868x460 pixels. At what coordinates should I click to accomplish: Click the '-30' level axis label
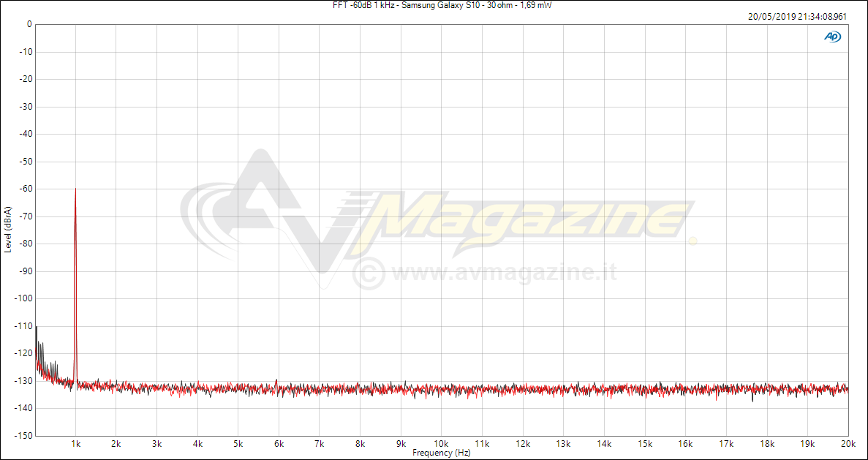(x=25, y=107)
